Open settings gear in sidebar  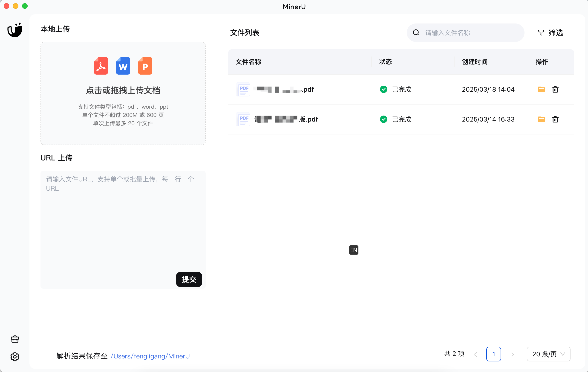tap(15, 357)
